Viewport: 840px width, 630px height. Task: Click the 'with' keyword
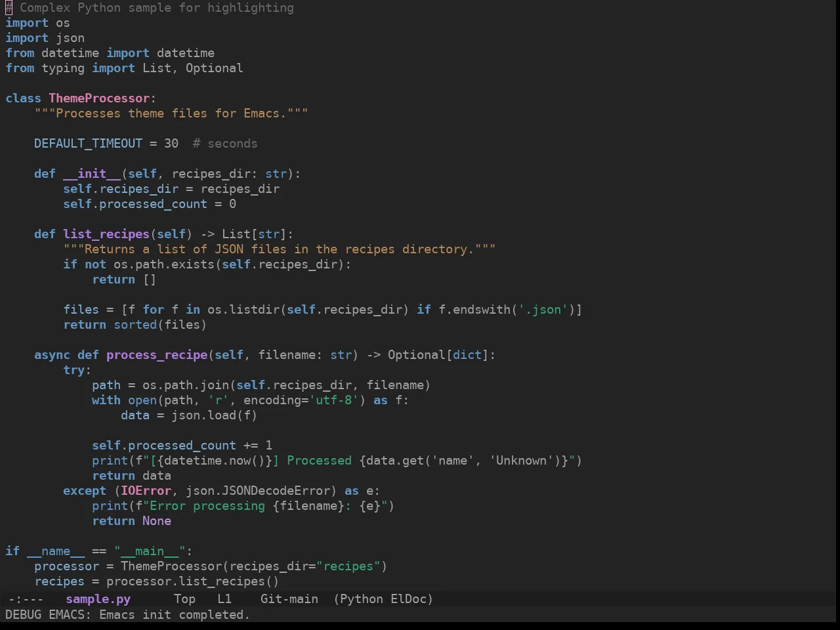106,400
